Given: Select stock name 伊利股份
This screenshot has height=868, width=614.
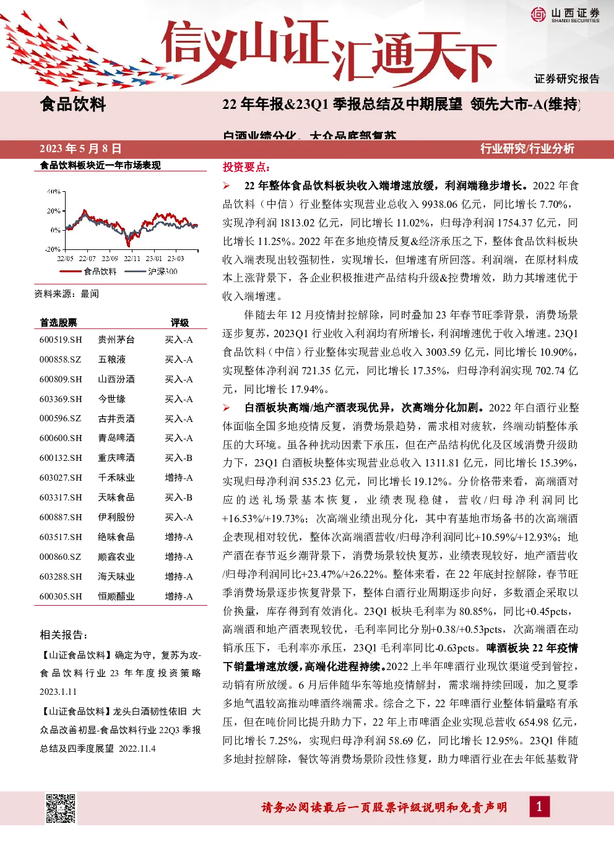Looking at the screenshot, I should point(116,517).
